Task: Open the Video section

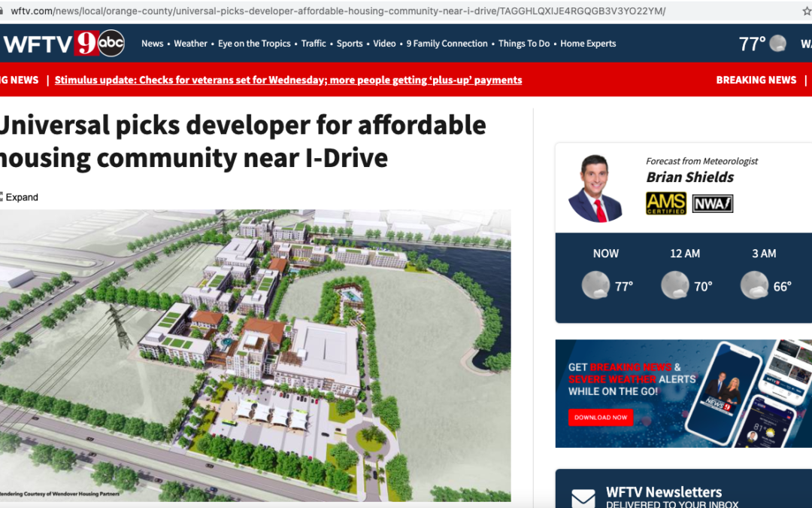Action: 384,44
